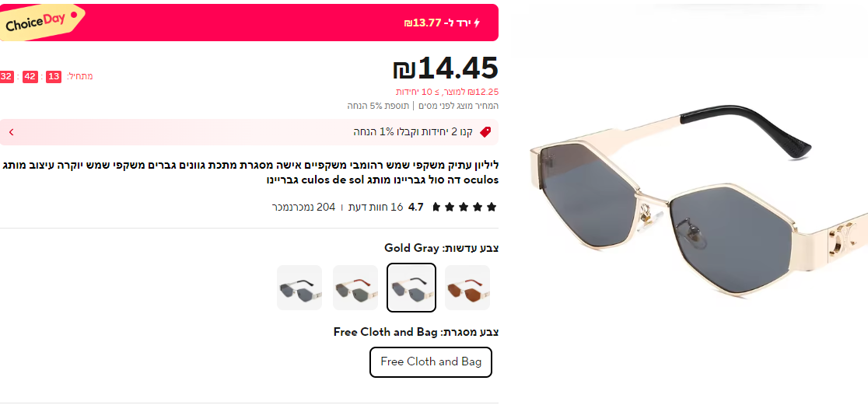Click the 204 sold count text

coord(303,207)
